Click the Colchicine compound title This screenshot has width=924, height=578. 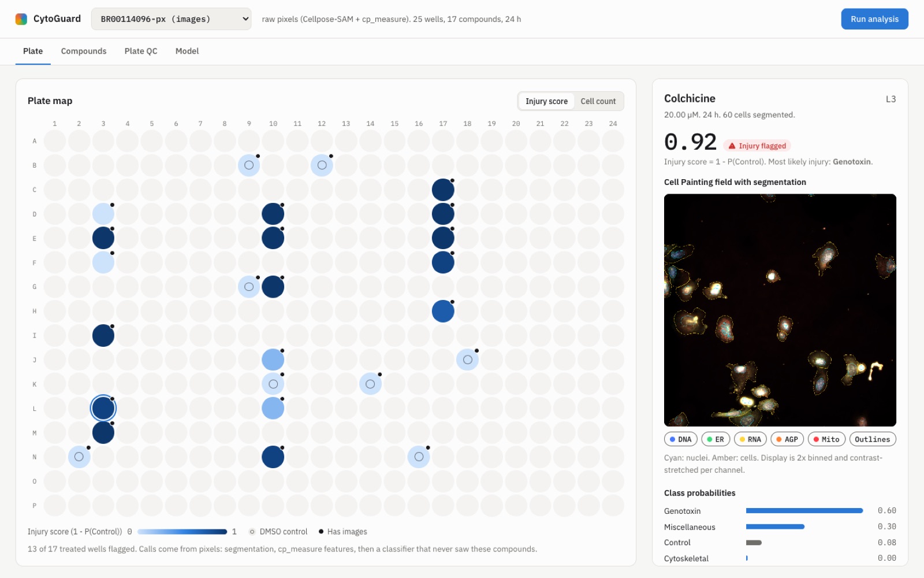point(690,99)
